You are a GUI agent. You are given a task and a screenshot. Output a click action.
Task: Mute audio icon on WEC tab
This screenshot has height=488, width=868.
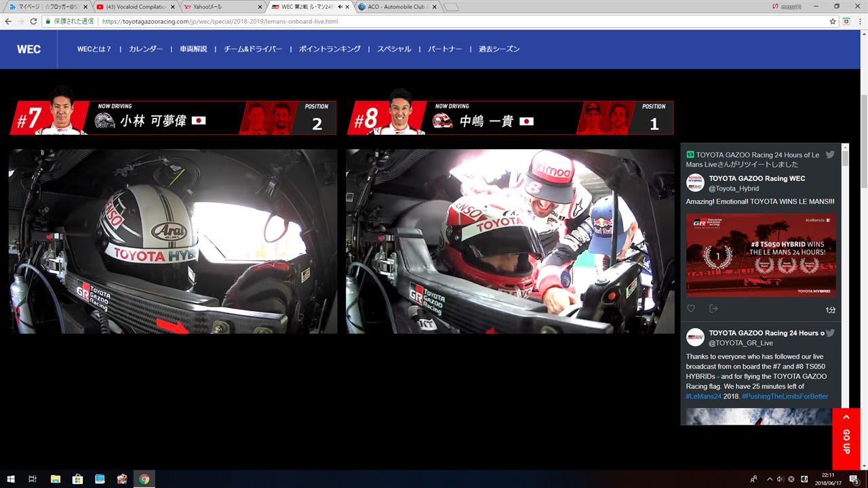coord(339,7)
